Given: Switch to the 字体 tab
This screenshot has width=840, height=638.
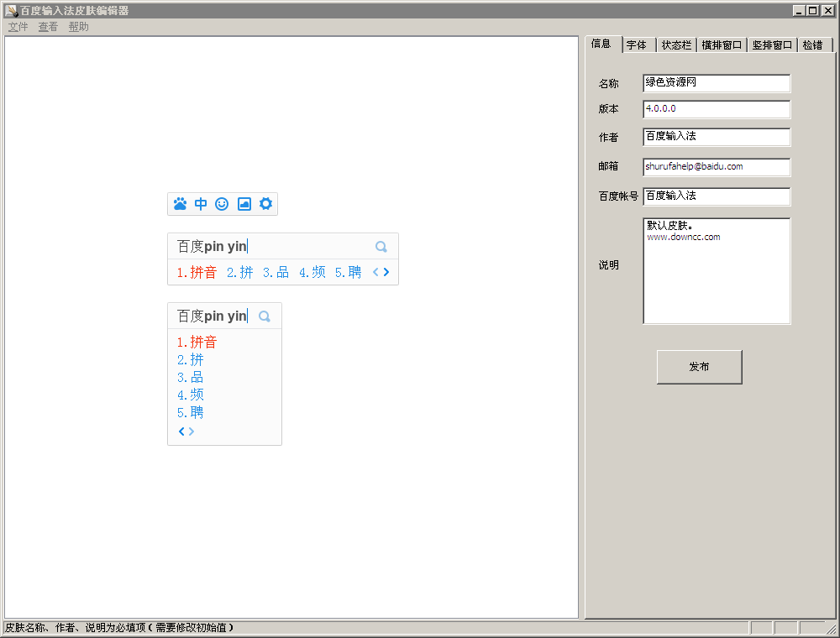Looking at the screenshot, I should [637, 44].
